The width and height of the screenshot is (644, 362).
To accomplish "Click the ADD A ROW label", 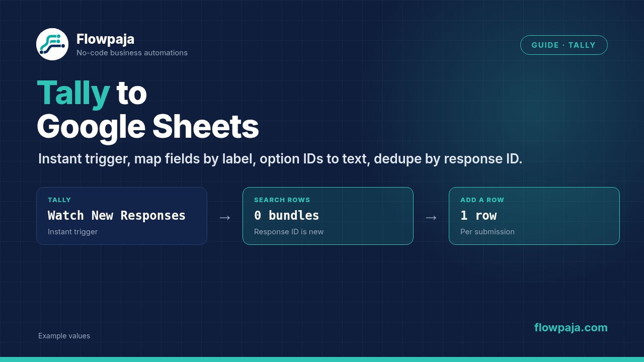I will [x=482, y=200].
